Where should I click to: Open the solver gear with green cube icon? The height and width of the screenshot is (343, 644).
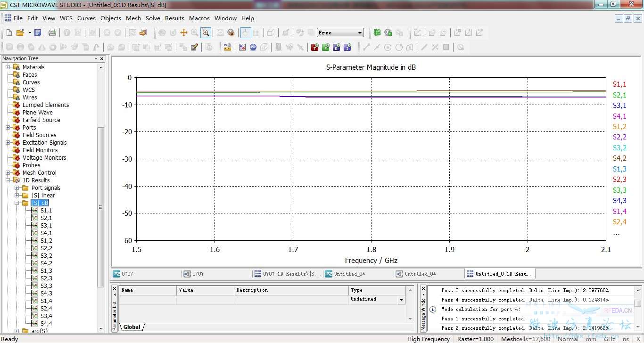click(x=388, y=33)
